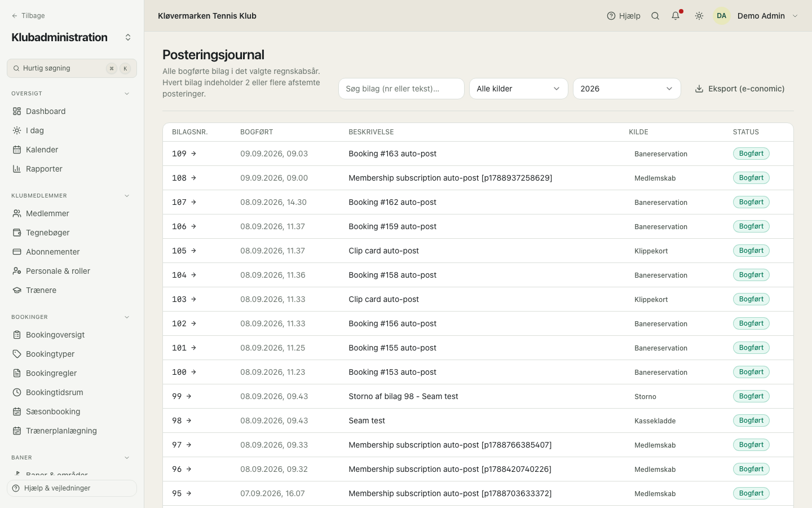Screen dimensions: 812x508
Task: Click the Abonnementer card icon
Action: pyautogui.click(x=17, y=252)
